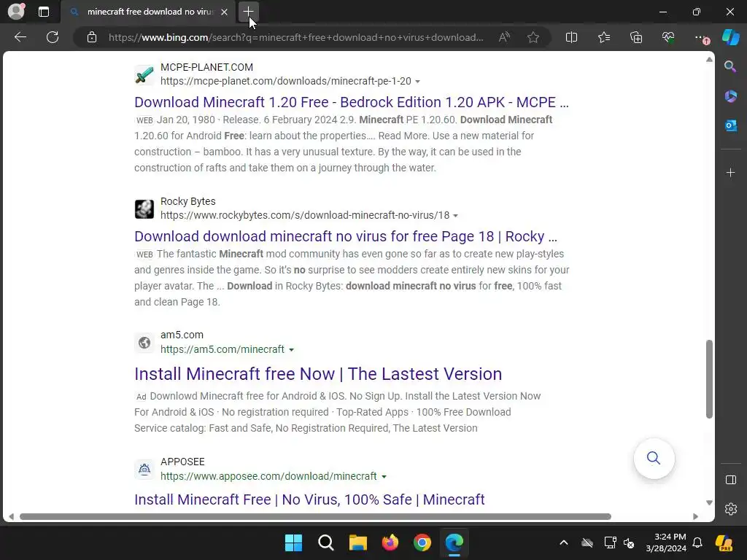Open split screen view
747x560 pixels.
pos(571,37)
